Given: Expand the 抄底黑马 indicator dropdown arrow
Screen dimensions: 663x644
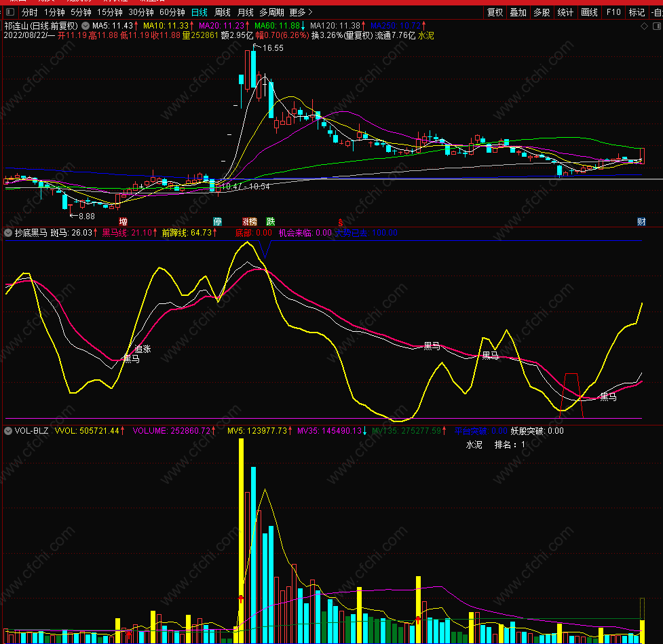Looking at the screenshot, I should tap(8, 233).
